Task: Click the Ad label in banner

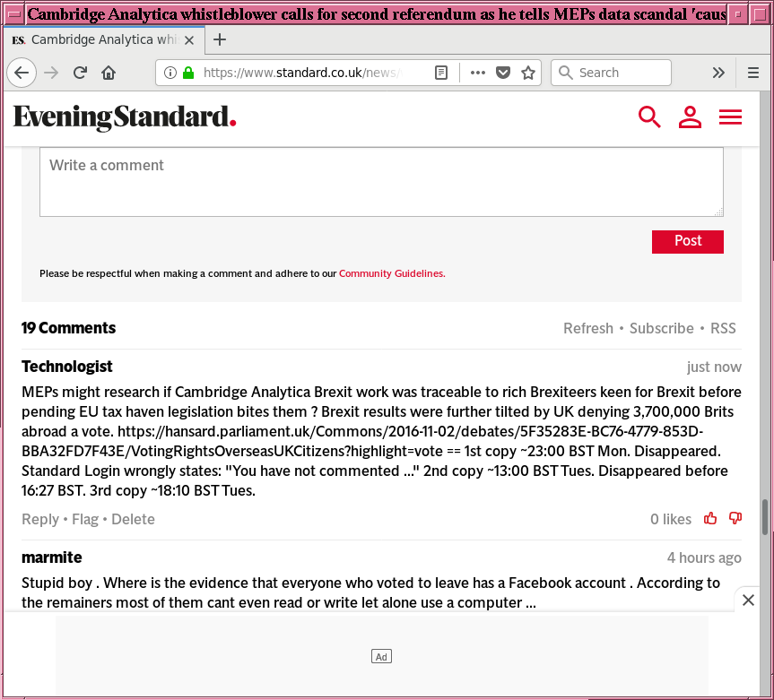Action: (x=381, y=657)
